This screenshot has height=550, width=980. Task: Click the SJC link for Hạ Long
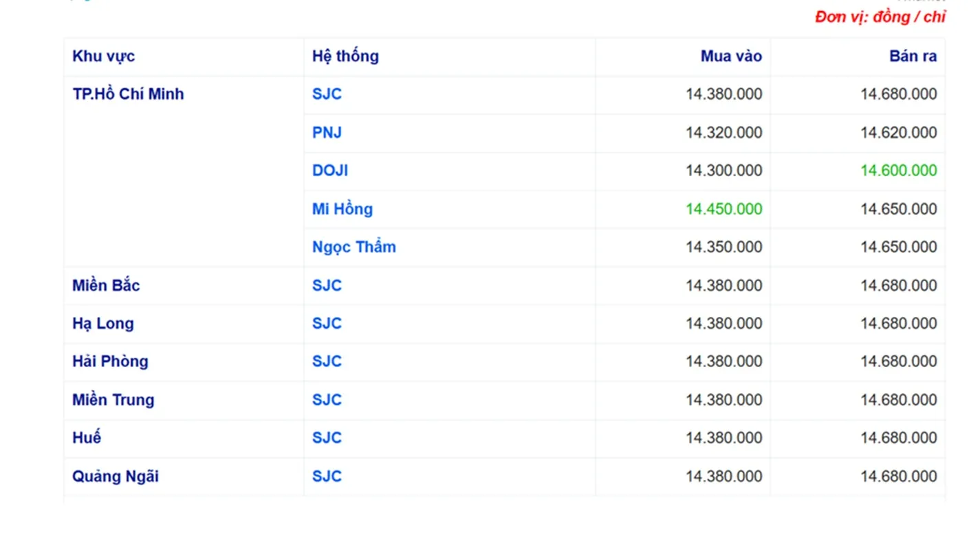pos(327,324)
